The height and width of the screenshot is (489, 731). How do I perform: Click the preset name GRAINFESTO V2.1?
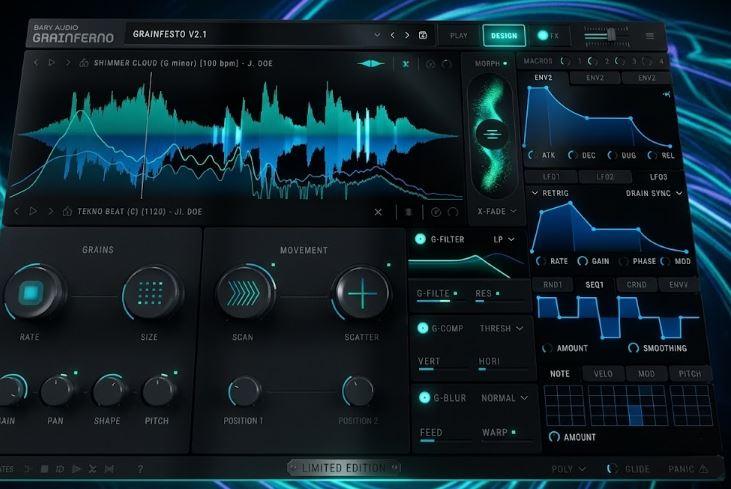coord(170,34)
